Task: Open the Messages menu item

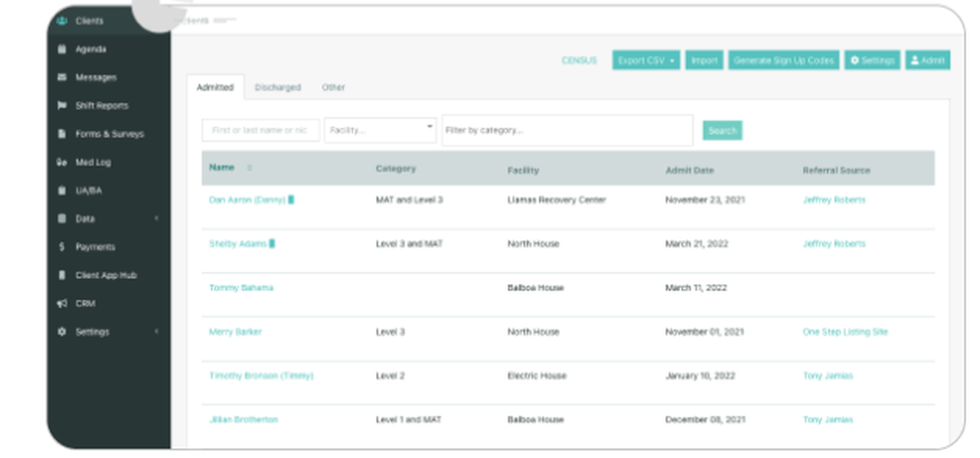Action: [x=96, y=76]
